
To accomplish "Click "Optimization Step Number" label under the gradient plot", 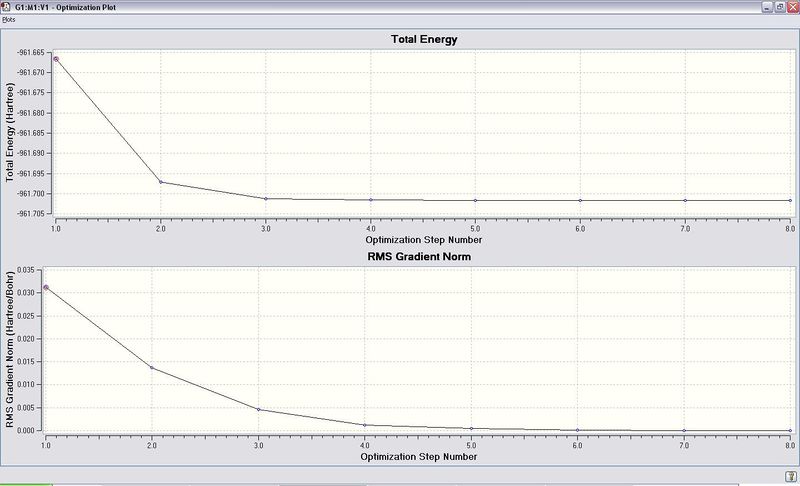I will pos(418,457).
